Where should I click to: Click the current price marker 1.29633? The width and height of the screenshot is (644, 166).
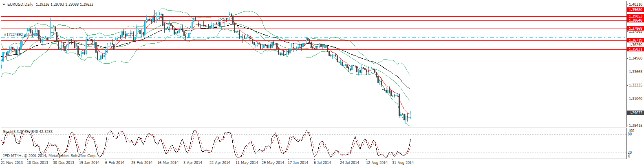[635, 113]
